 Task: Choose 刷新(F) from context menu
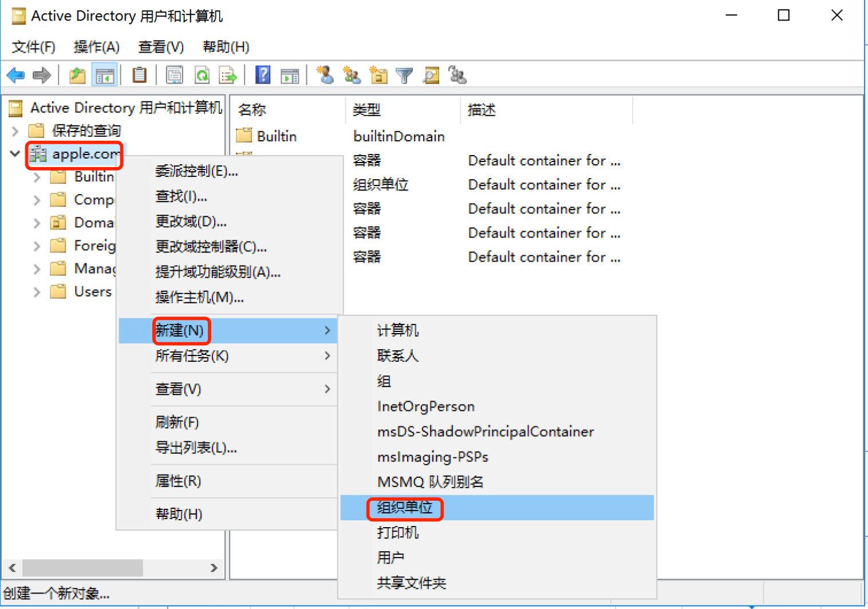228,422
